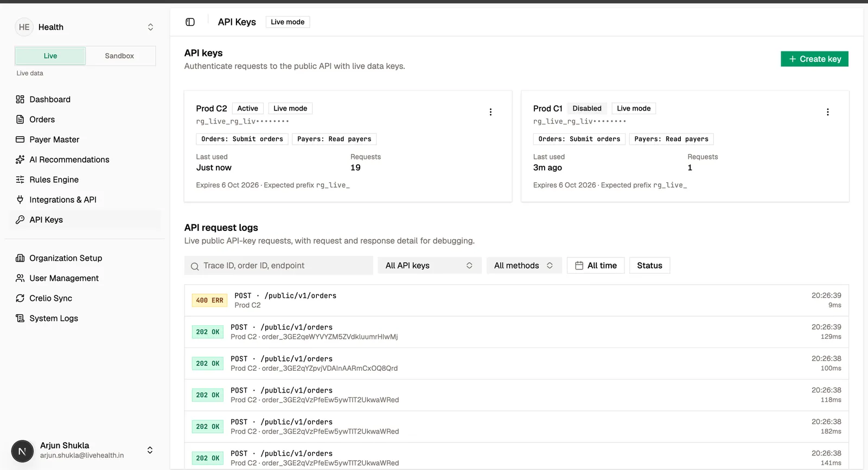Click Prod C1 Payers: Read payers scope tag

[671, 139]
